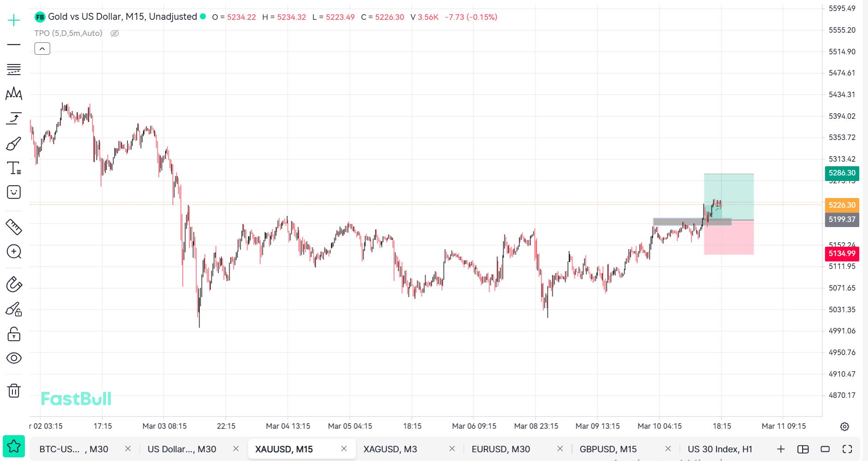This screenshot has height=461, width=868.
Task: Select the crosshair cursor tool
Action: [14, 20]
